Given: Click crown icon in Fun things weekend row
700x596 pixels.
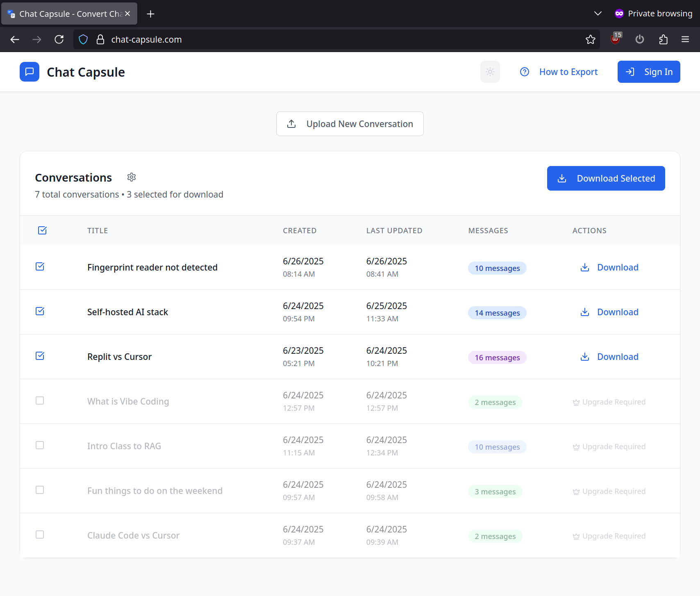Looking at the screenshot, I should pyautogui.click(x=576, y=491).
